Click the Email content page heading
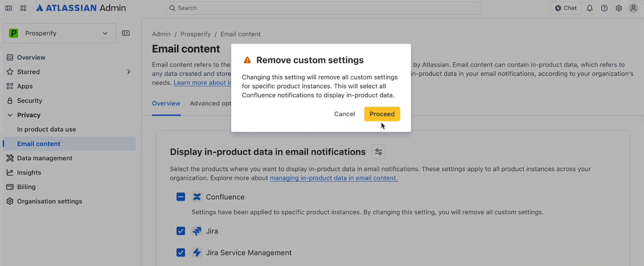Screen dimensions: 644x266 tap(186, 49)
